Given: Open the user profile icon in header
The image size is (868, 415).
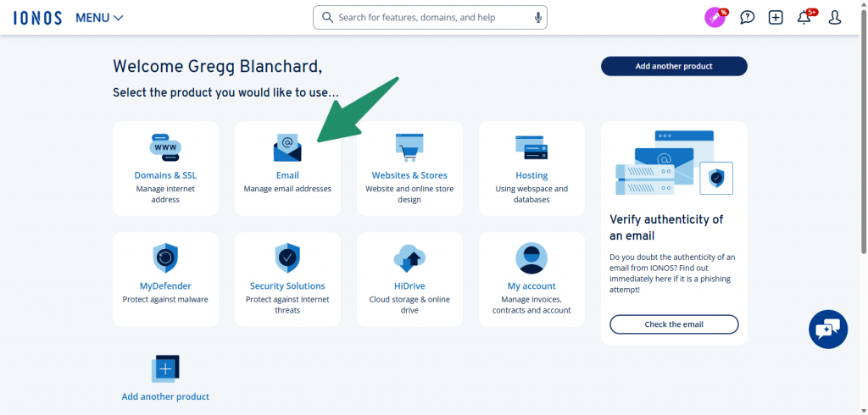Looking at the screenshot, I should (x=834, y=18).
